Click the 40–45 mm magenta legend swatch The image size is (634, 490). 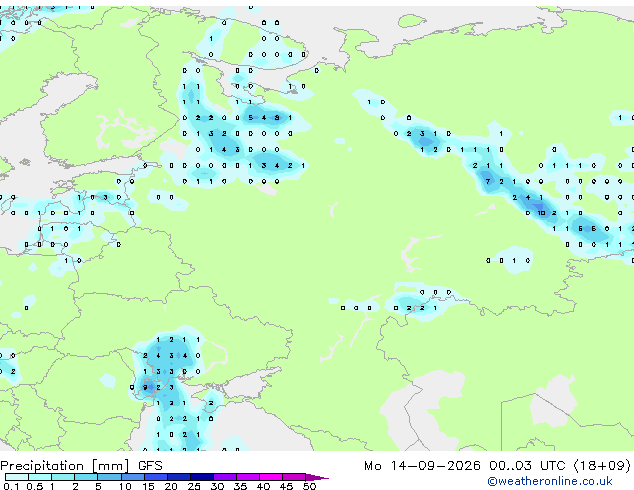click(x=271, y=477)
